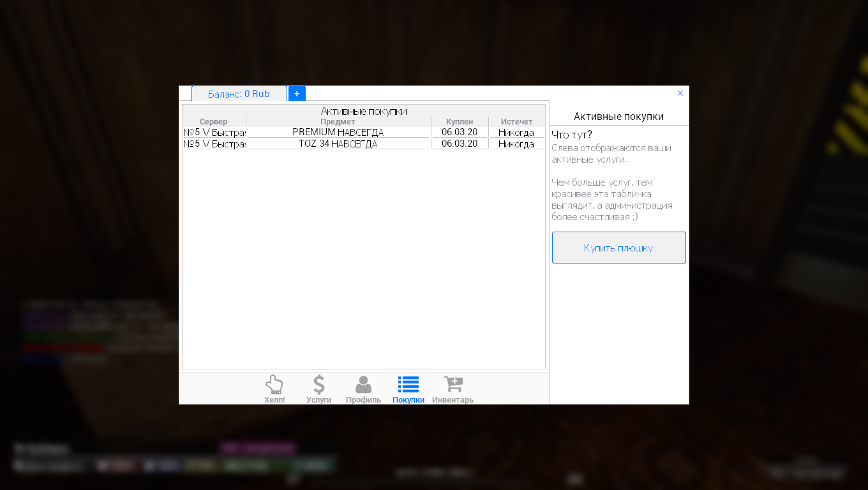The height and width of the screenshot is (490, 868).
Task: Open Инвентарь shopping cart icon
Action: coord(453,389)
